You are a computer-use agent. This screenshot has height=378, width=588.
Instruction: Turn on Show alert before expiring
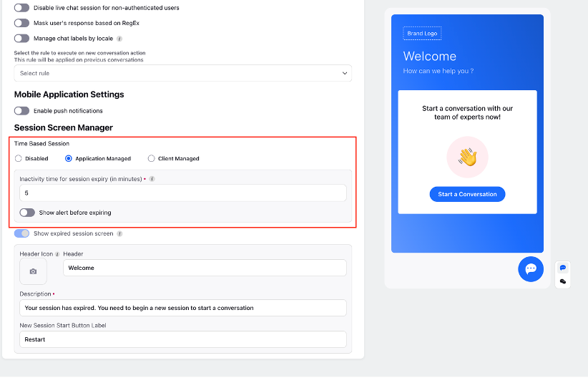tap(27, 213)
